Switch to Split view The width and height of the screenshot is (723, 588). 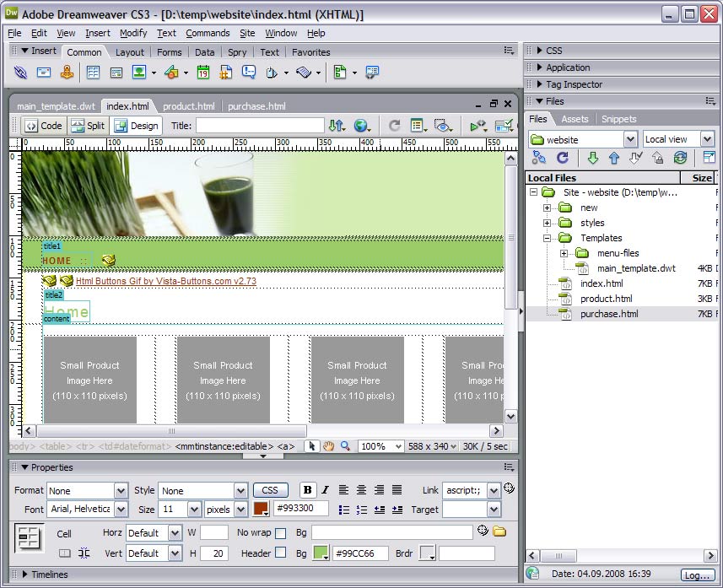pyautogui.click(x=89, y=126)
